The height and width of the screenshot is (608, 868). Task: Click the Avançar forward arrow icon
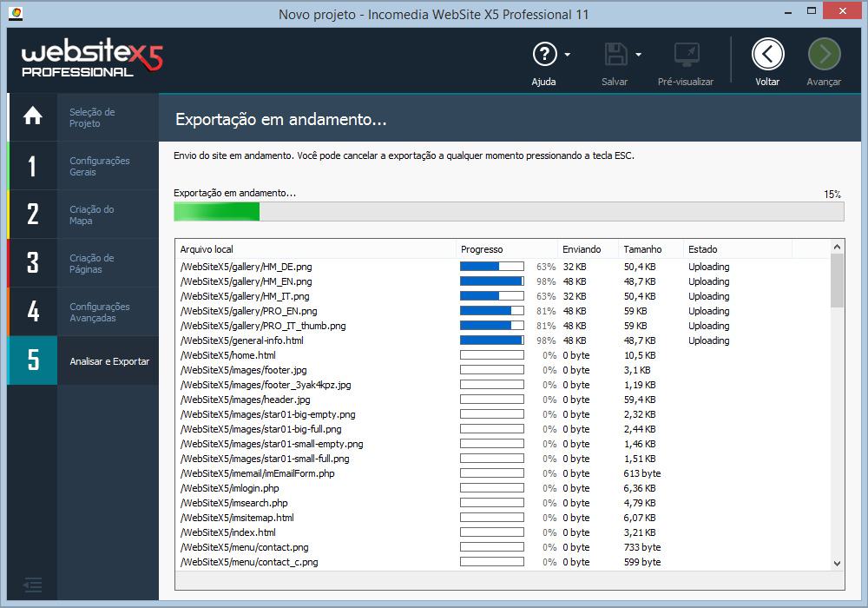point(825,54)
